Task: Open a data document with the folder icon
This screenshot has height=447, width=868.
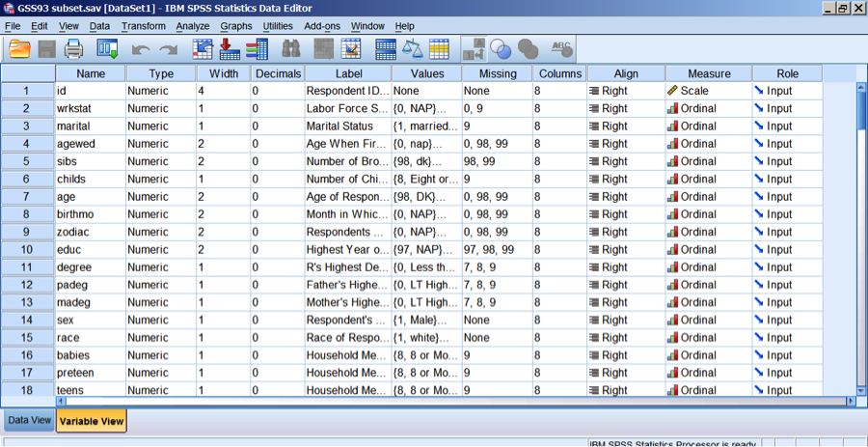Action: 20,49
